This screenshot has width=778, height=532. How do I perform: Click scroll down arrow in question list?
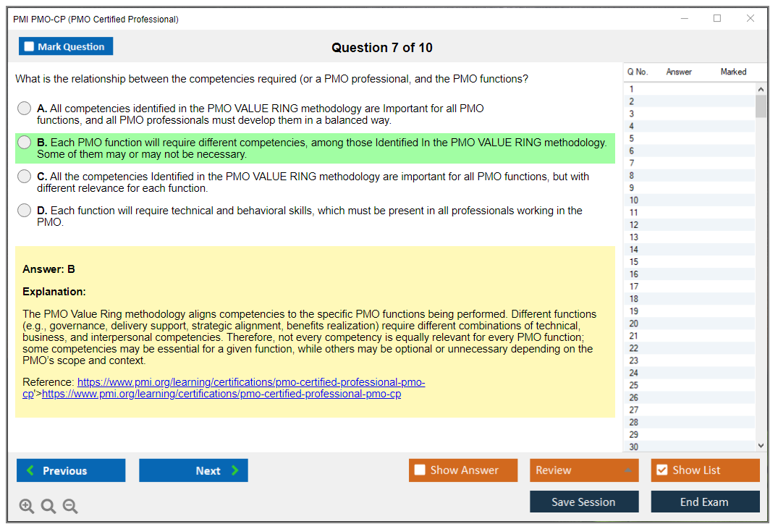[761, 446]
